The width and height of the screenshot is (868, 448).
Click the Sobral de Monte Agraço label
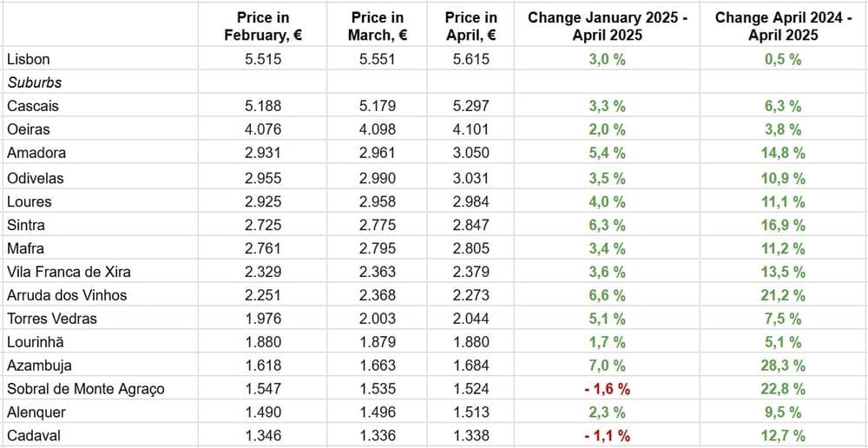tap(85, 389)
